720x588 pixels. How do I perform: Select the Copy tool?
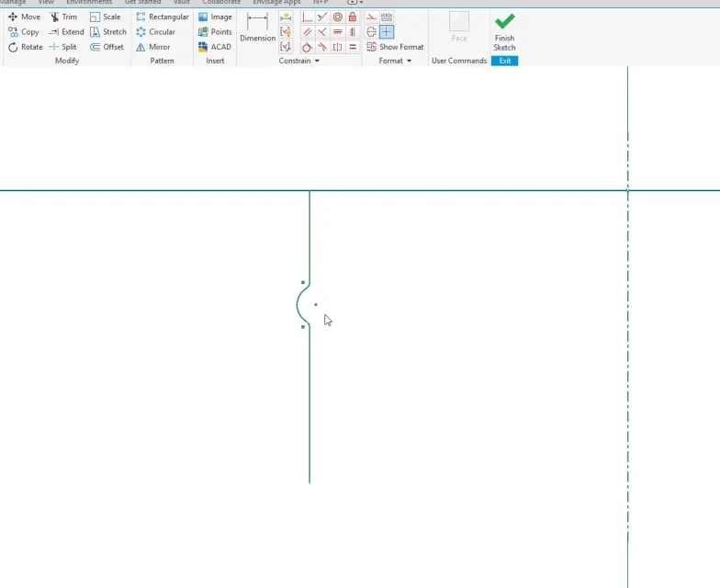pos(24,32)
